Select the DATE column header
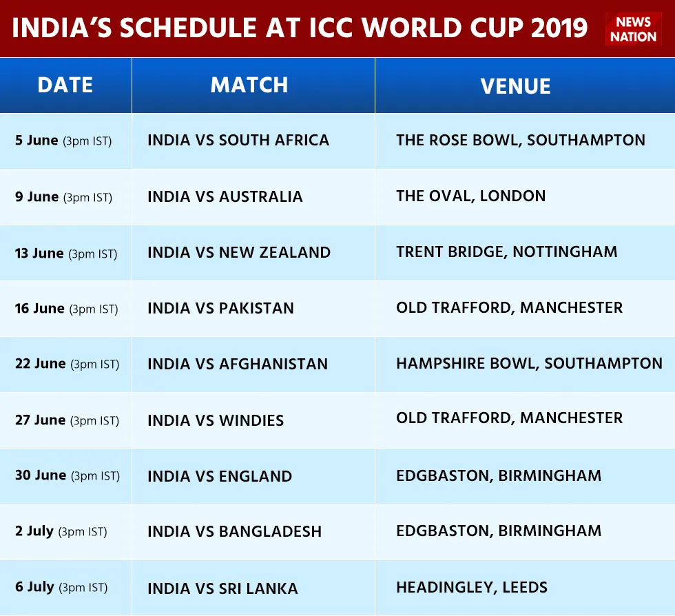The width and height of the screenshot is (675, 616). [65, 85]
